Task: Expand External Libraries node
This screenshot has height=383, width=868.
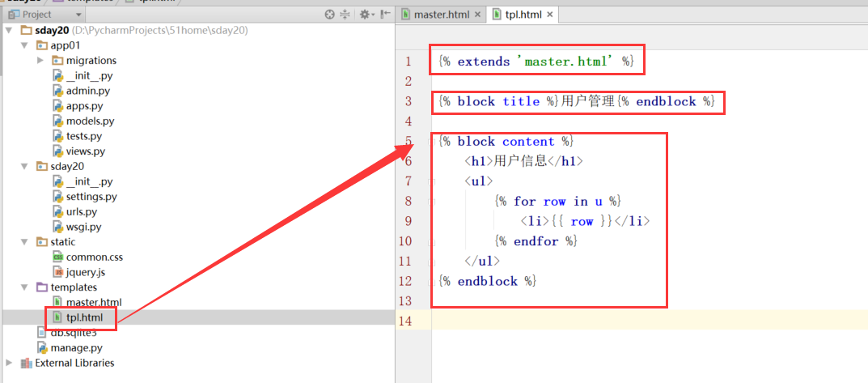Action: pyautogui.click(x=10, y=363)
